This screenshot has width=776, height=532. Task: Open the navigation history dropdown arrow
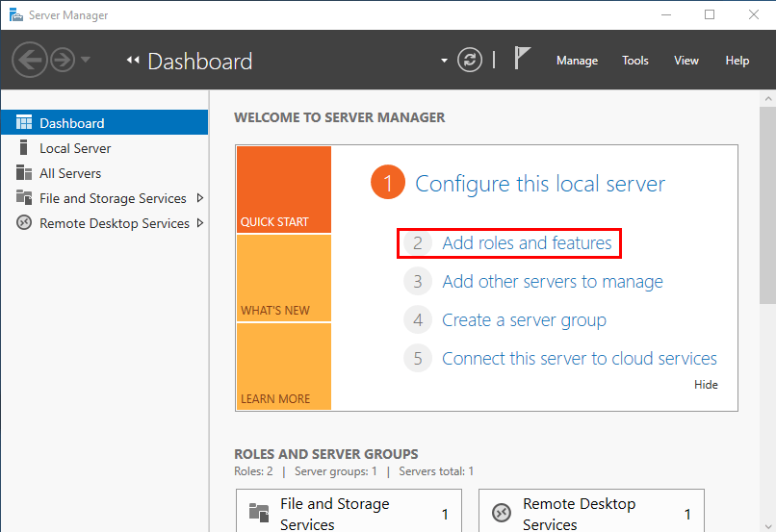85,60
